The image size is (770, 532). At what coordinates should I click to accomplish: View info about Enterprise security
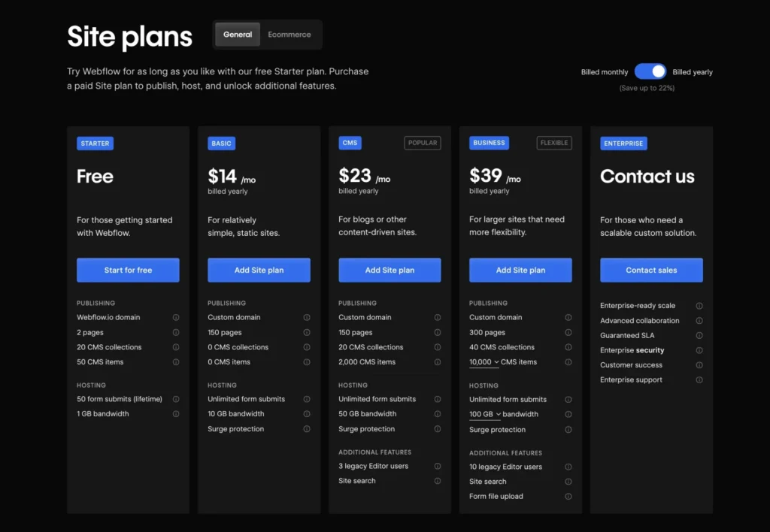point(700,350)
